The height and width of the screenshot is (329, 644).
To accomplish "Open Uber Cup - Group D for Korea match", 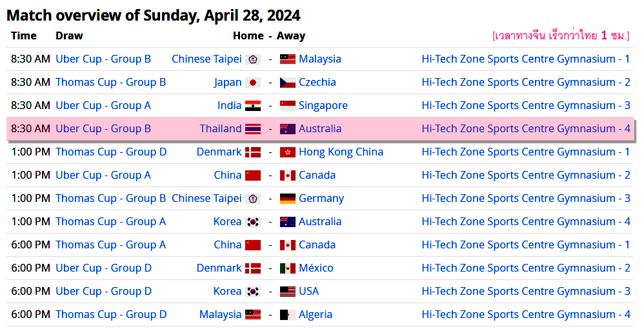I will (x=103, y=291).
